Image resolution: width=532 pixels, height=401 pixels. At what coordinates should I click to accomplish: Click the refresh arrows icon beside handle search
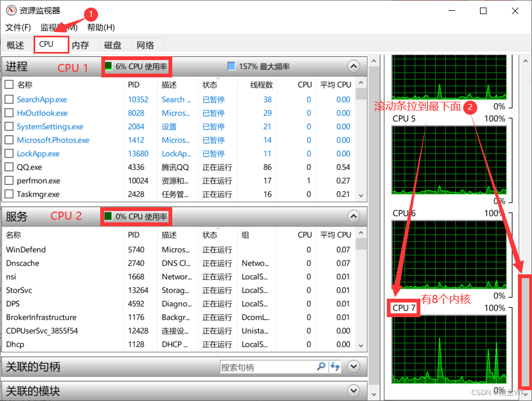(x=335, y=366)
